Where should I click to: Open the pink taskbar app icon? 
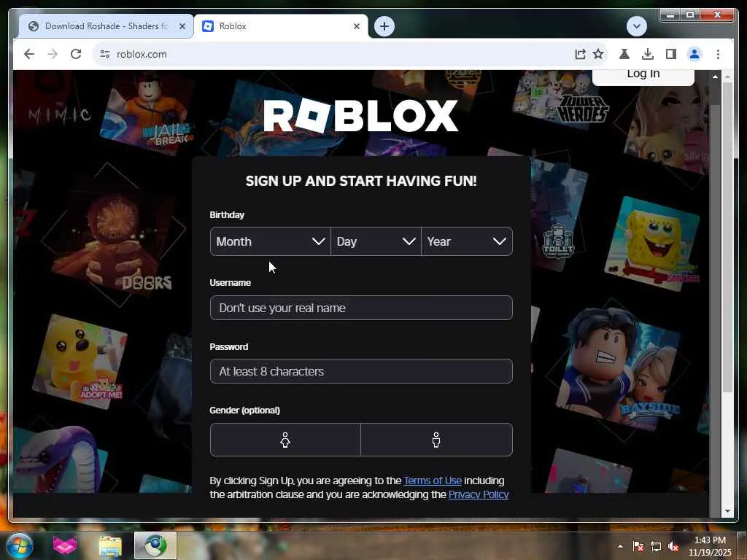(65, 545)
